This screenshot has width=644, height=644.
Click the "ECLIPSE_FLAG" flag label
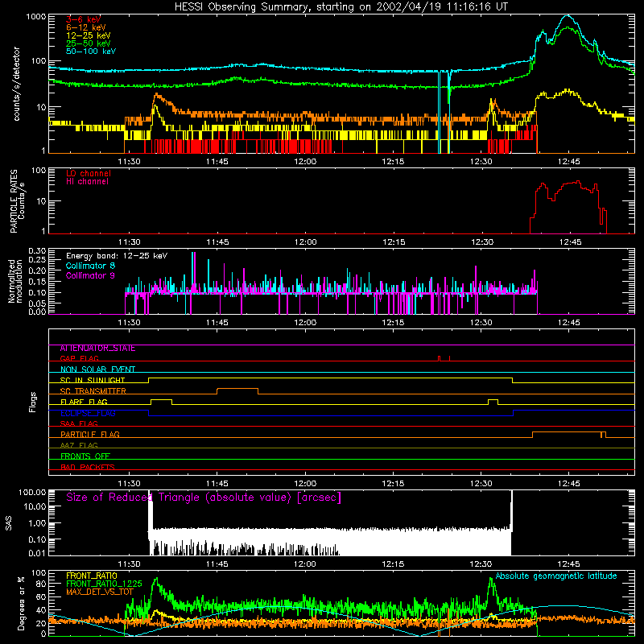(88, 413)
